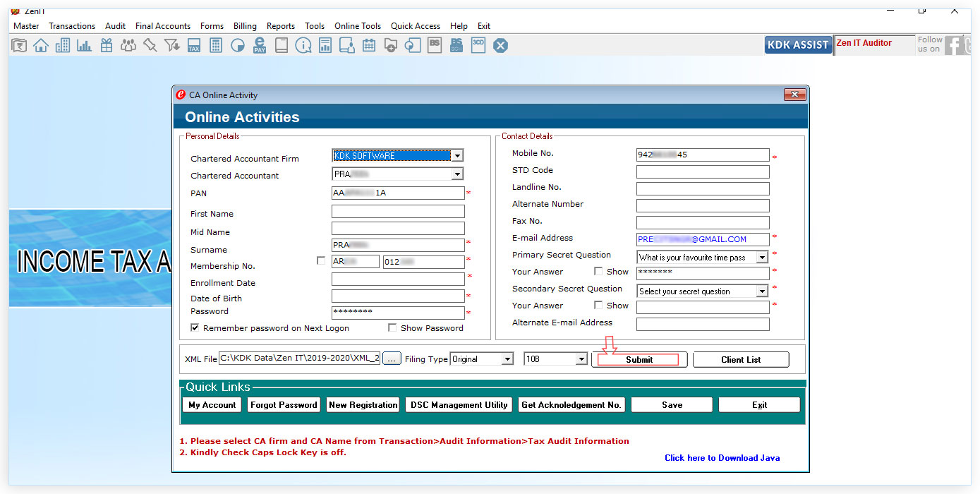Open the calculator icon in toolbar
Screen dimensions: 980x494
(x=216, y=46)
